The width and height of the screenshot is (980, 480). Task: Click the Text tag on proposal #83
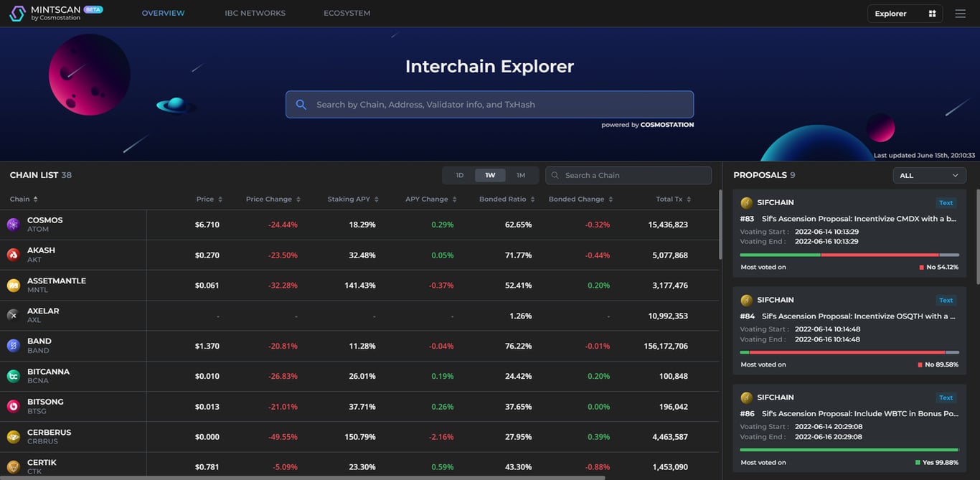tap(946, 203)
